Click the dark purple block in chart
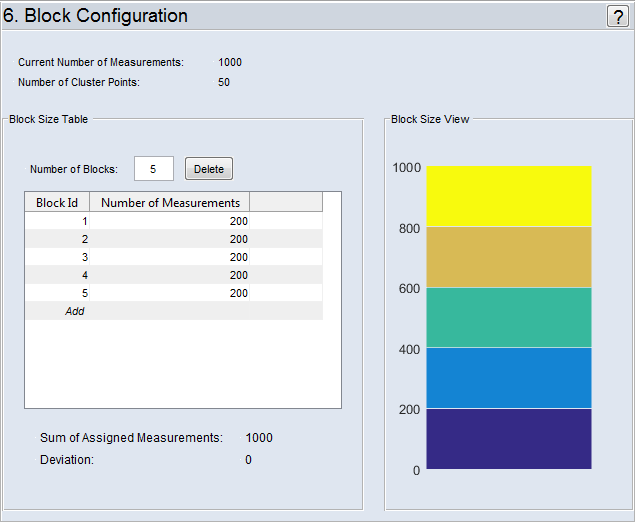Screen dimensions: 635x522 509,438
